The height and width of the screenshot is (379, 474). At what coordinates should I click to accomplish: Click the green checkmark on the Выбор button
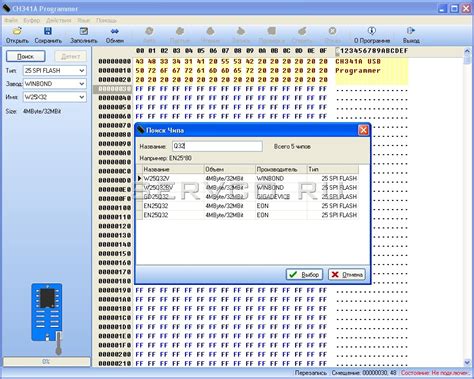tap(293, 275)
